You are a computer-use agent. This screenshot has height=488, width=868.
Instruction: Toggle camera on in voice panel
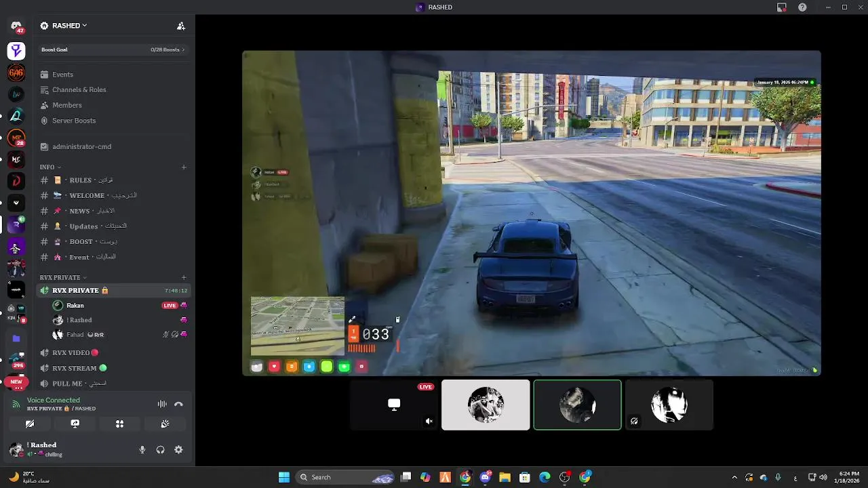coord(30,424)
